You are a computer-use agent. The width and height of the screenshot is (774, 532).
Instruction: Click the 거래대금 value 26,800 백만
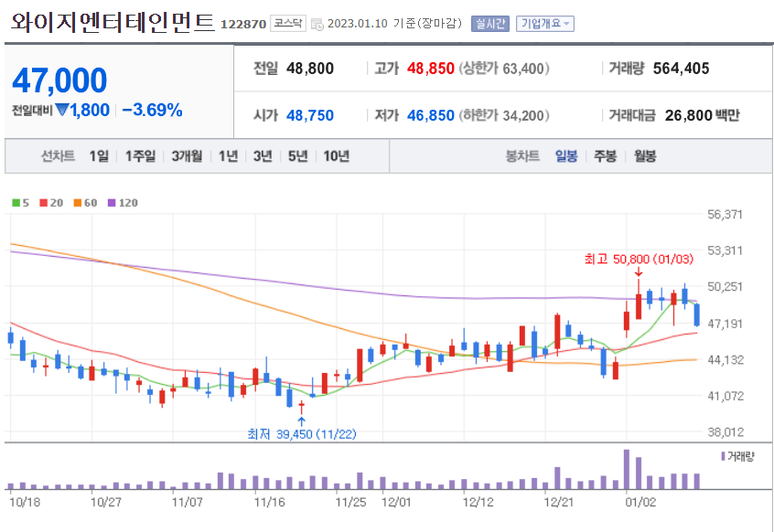click(702, 115)
